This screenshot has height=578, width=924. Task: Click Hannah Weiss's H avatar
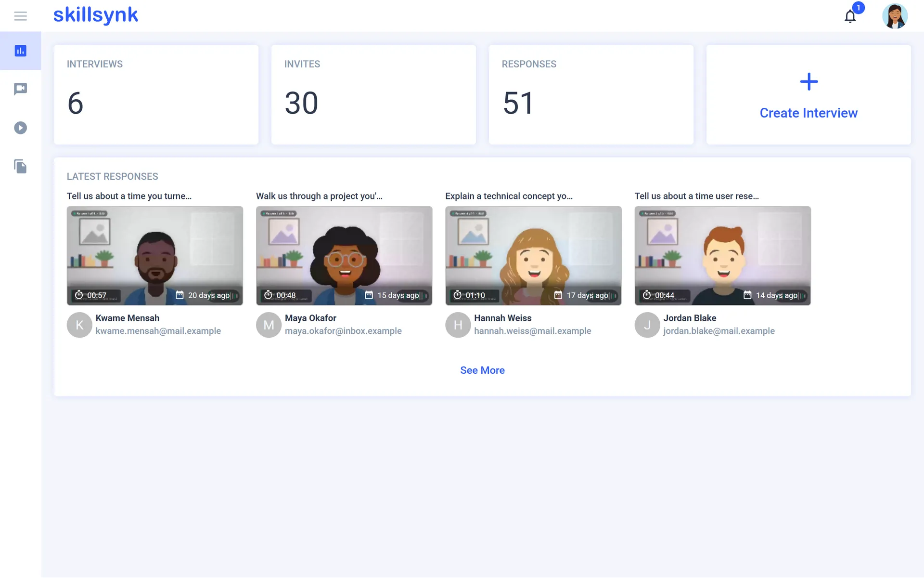point(458,325)
